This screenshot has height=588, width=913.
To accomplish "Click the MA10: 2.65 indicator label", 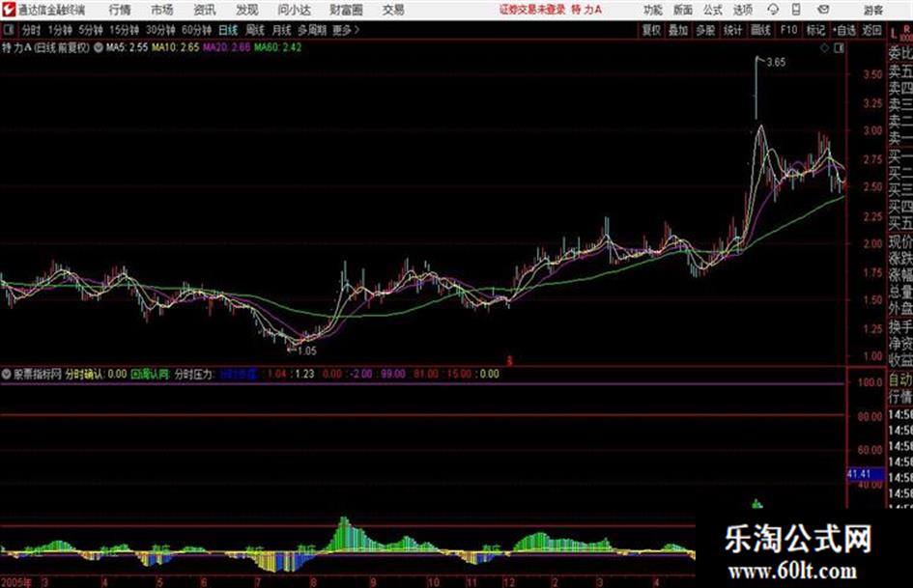I will click(175, 47).
